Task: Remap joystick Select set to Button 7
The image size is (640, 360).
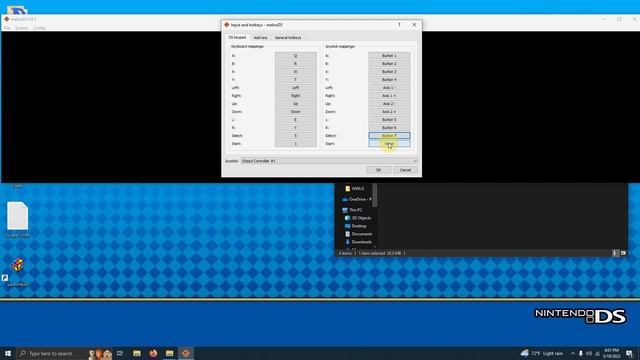Action: pyautogui.click(x=389, y=136)
